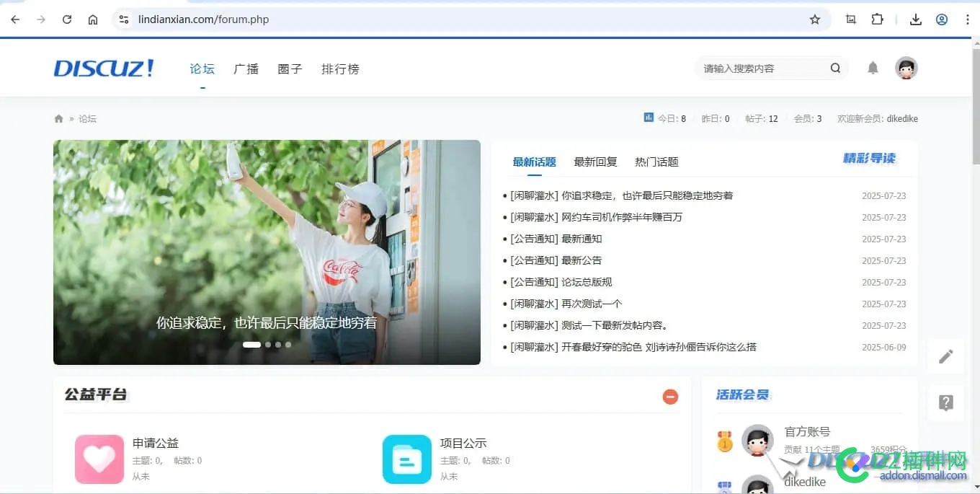Open the browser profile account menu
Screen dimensions: 980x494
(941, 19)
